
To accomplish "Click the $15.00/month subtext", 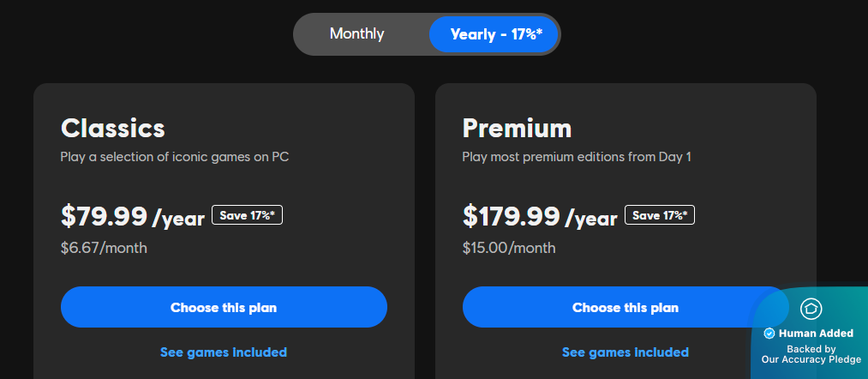I will [x=508, y=249].
